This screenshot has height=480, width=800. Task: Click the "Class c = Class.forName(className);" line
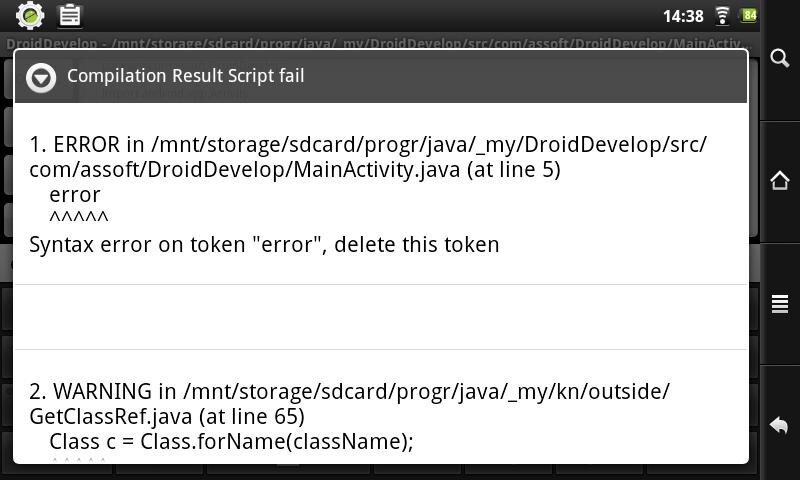tap(231, 441)
